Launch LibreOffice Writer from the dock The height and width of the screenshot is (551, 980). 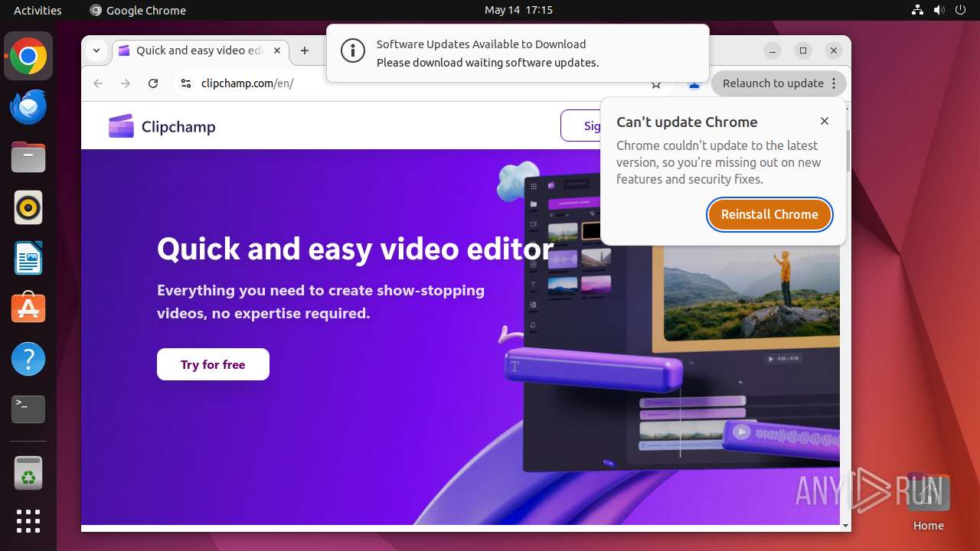click(28, 258)
